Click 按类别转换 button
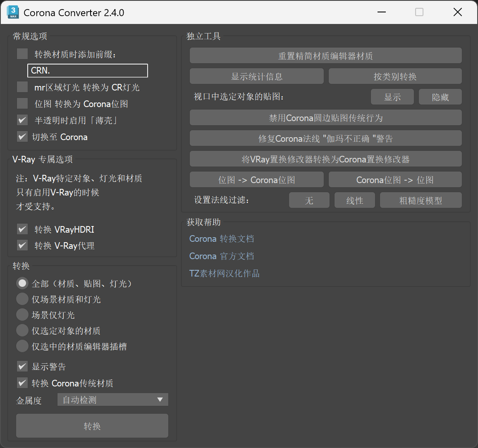 point(395,76)
